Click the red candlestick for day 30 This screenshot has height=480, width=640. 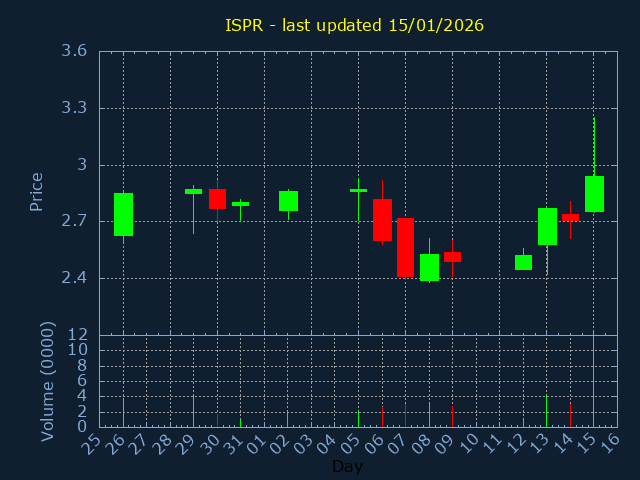coord(217,198)
